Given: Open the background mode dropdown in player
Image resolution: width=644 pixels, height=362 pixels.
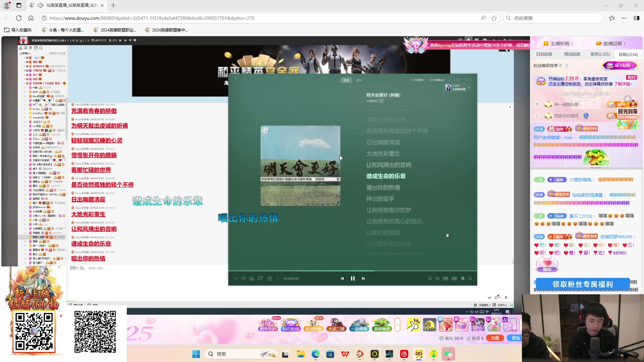Looking at the screenshot, I should click(419, 80).
